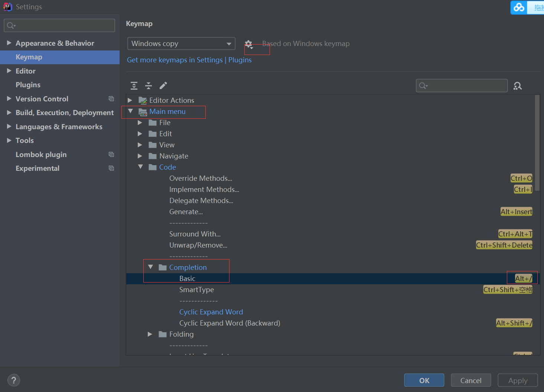Click the Ctrl+Shift+Delete shortcut badge
This screenshot has height=392, width=544.
(x=504, y=245)
